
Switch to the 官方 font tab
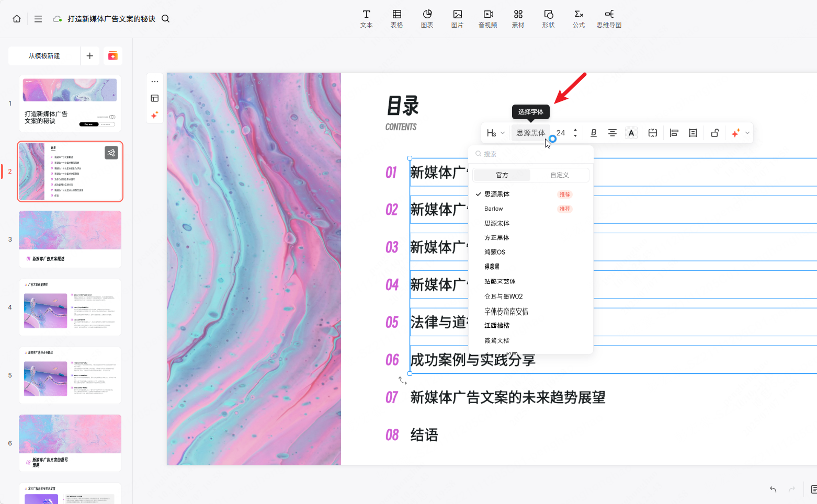pyautogui.click(x=502, y=175)
